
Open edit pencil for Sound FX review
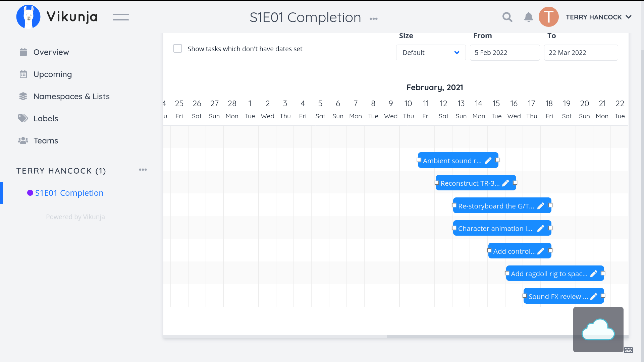[x=594, y=296]
